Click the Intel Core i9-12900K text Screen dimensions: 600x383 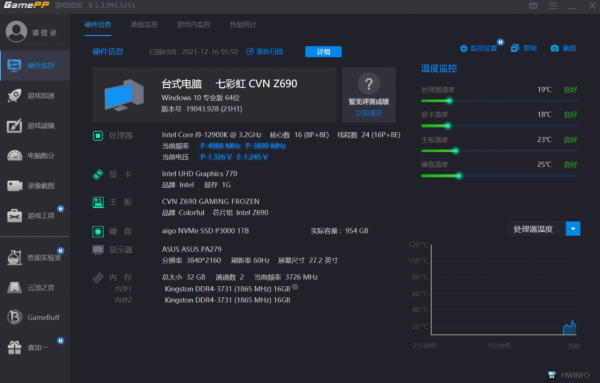coord(211,135)
